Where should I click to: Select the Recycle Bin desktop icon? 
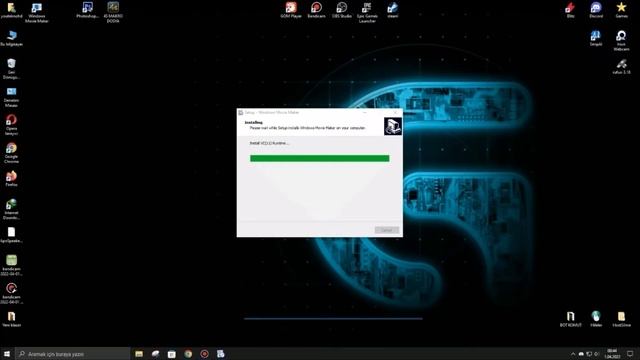coord(11,69)
